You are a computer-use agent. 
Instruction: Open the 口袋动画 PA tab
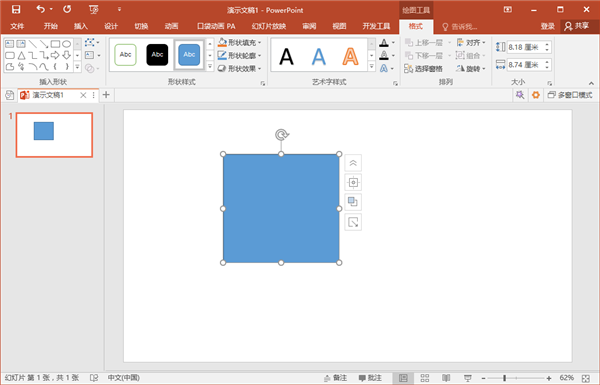pos(216,26)
